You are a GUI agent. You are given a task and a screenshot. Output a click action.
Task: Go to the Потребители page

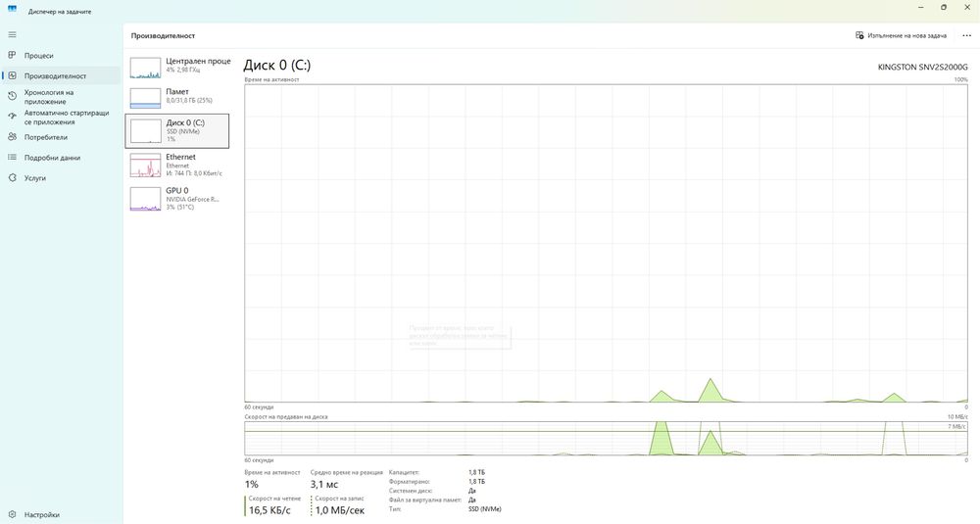click(x=61, y=137)
